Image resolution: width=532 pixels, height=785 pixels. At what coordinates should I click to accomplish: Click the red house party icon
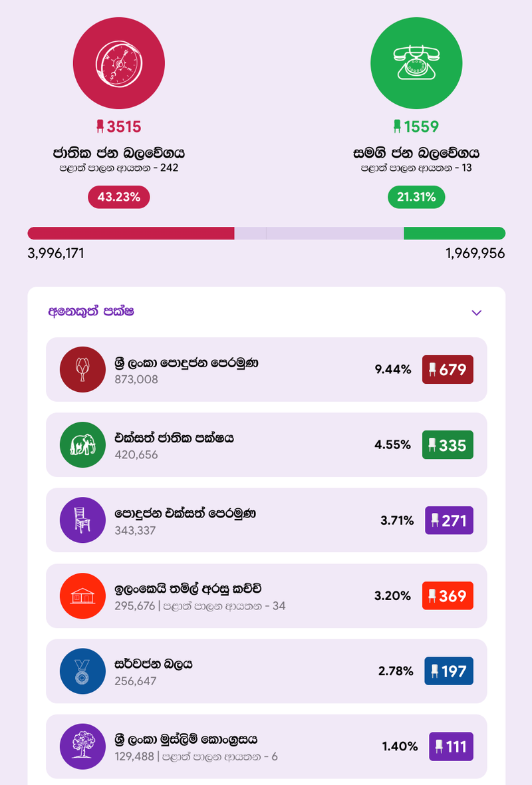(82, 596)
